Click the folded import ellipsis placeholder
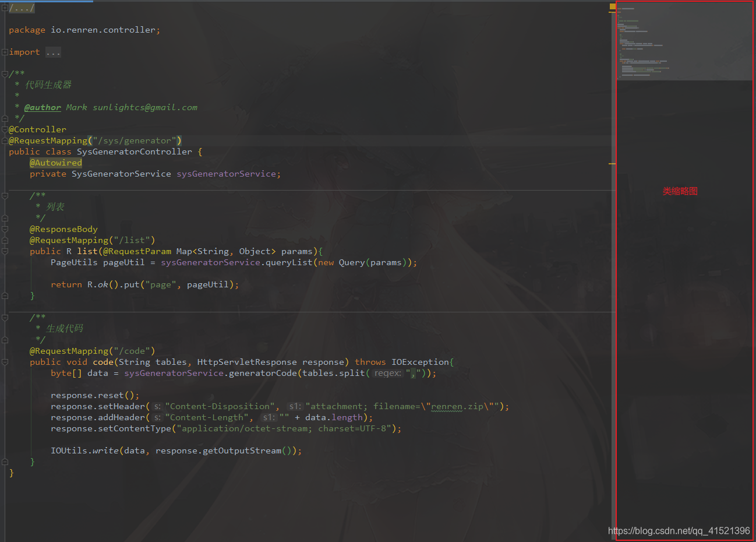 point(53,52)
